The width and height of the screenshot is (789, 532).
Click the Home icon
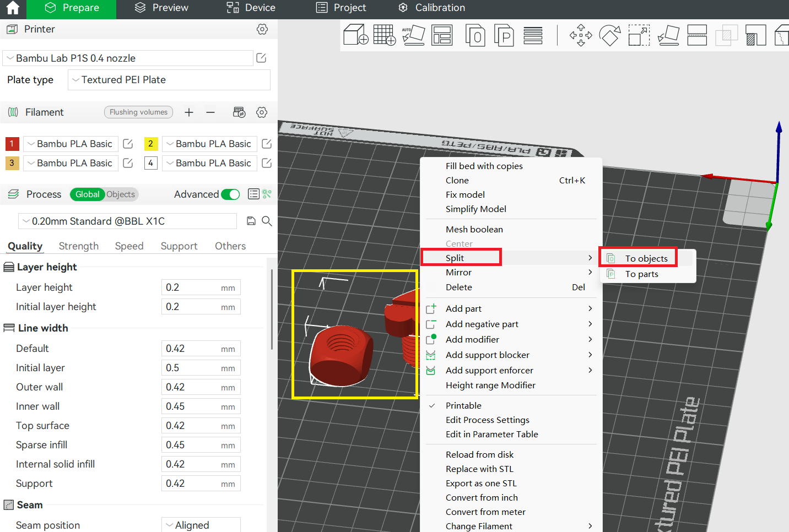[x=13, y=8]
